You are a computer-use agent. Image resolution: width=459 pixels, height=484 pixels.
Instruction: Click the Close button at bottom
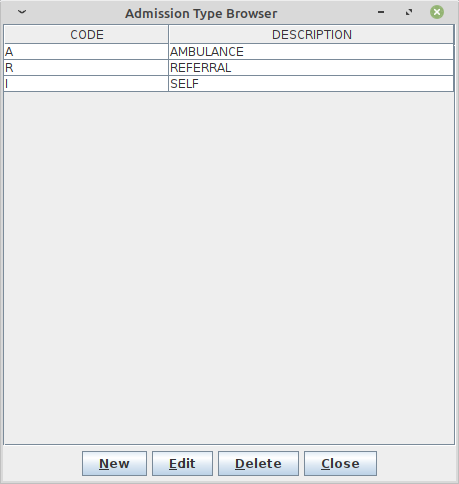click(340, 463)
